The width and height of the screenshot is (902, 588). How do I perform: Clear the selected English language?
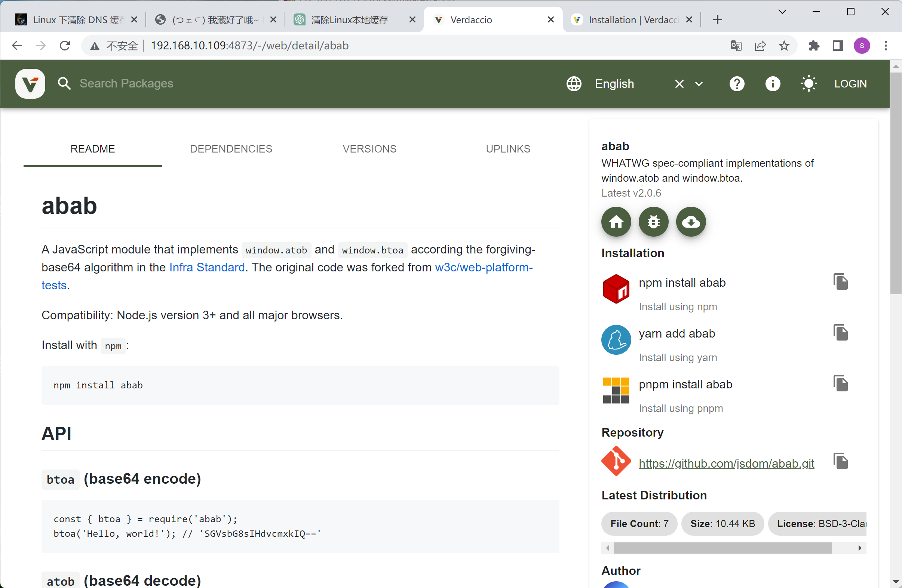tap(679, 84)
